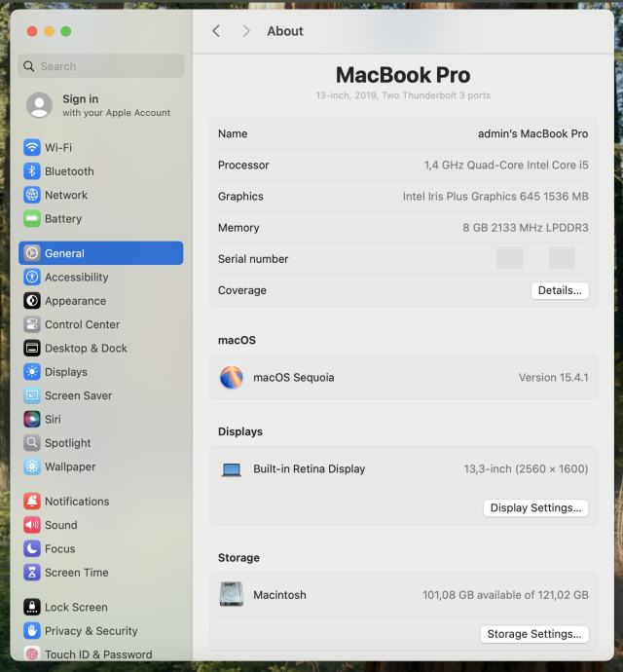
Task: Open the Wi-Fi icon in sidebar
Action: click(x=32, y=147)
